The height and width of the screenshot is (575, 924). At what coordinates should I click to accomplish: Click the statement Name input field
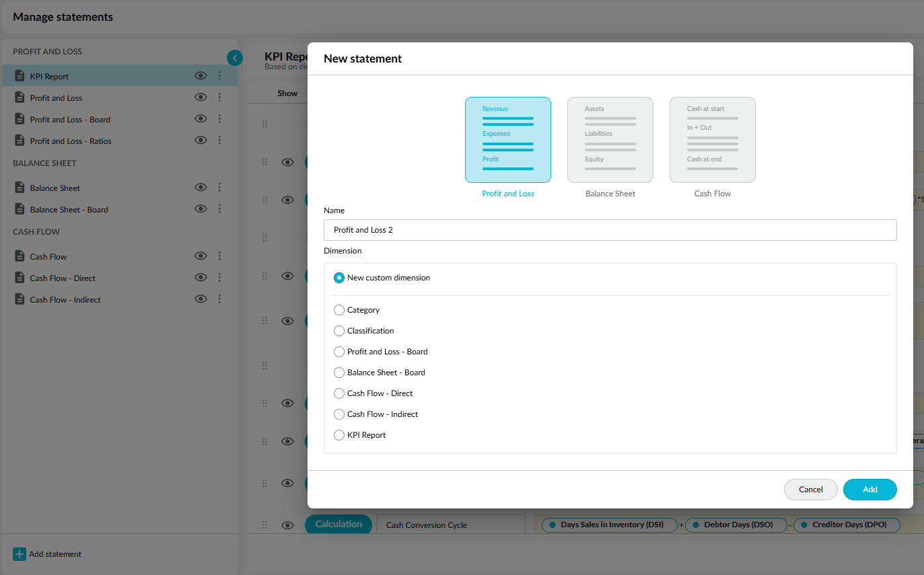610,230
